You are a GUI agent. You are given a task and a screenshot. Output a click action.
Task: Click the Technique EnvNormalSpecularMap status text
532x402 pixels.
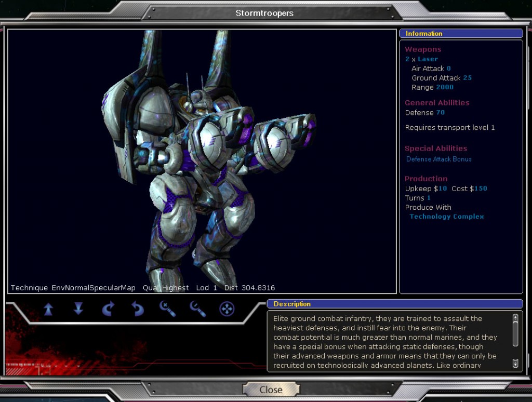click(x=73, y=288)
